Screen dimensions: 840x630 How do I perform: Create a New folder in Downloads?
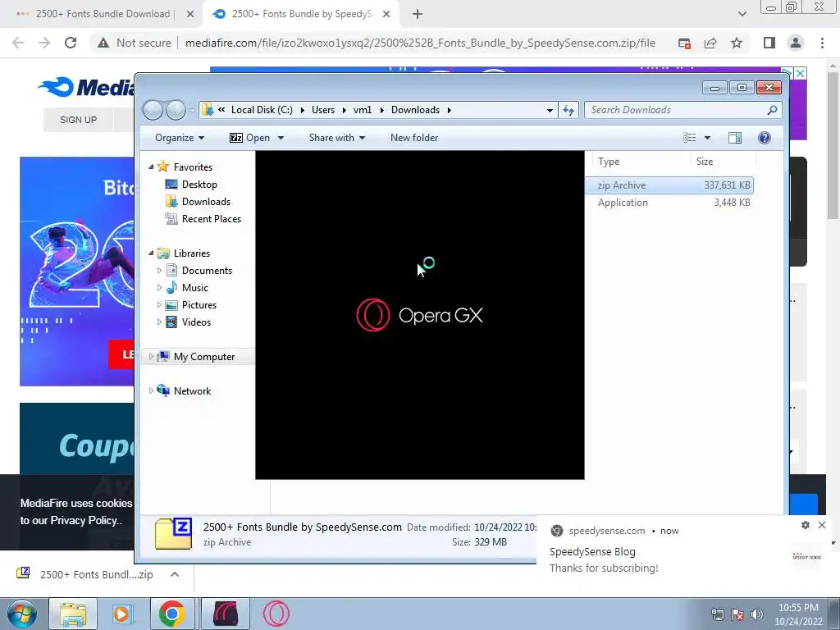click(x=414, y=138)
